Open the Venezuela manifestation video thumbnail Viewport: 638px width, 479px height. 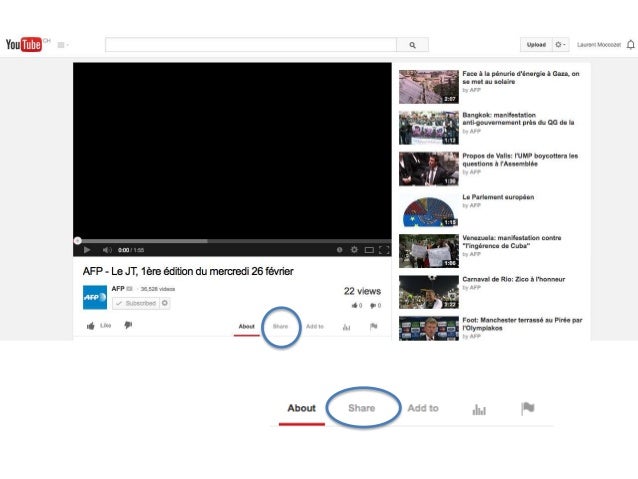(x=428, y=251)
